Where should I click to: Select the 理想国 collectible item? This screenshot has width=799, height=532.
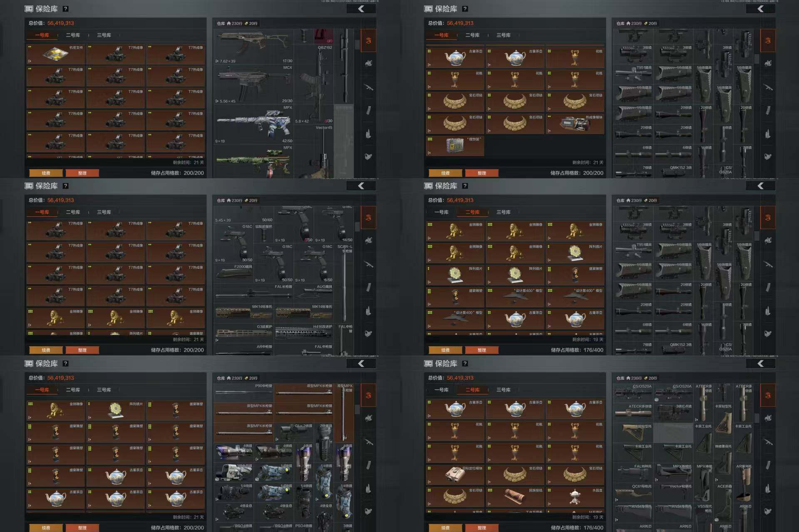point(455,146)
